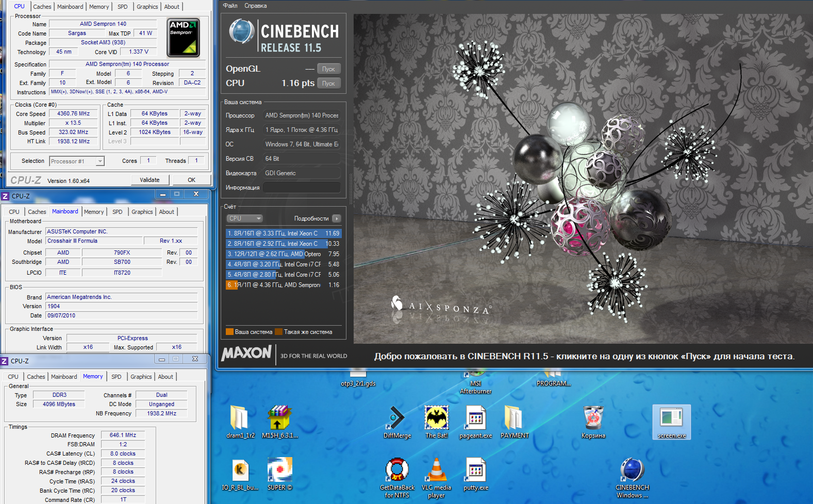813x504 pixels.
Task: Open the Processor #1 selection dropdown
Action: [77, 161]
